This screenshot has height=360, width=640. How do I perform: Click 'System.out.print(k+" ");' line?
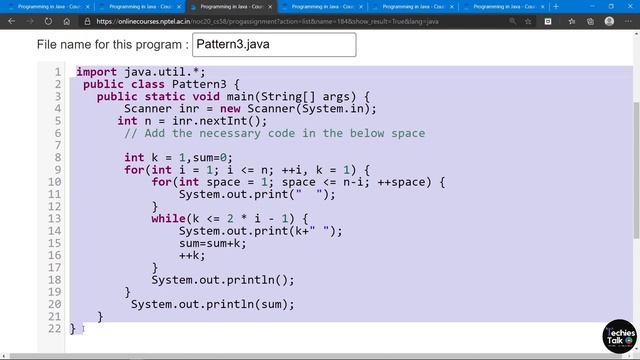pos(261,231)
